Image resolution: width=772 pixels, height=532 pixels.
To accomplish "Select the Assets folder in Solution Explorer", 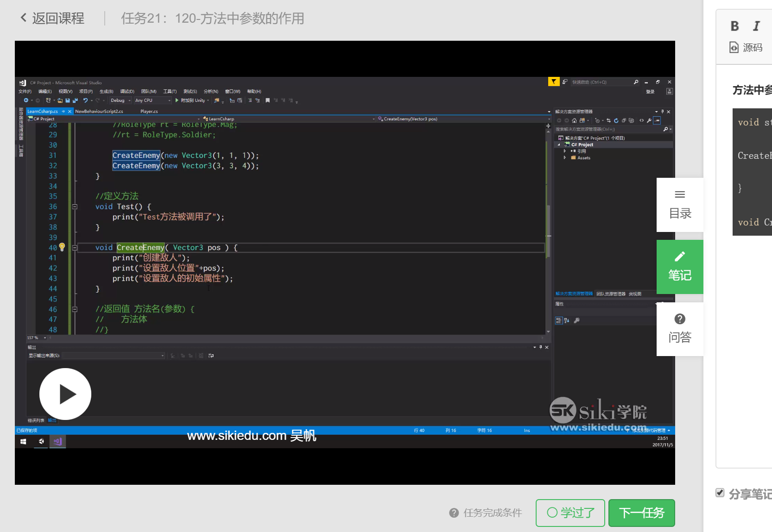I will pyautogui.click(x=581, y=158).
